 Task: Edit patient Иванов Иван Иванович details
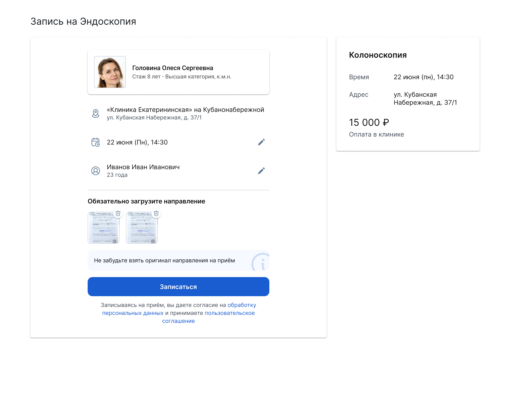coord(261,171)
